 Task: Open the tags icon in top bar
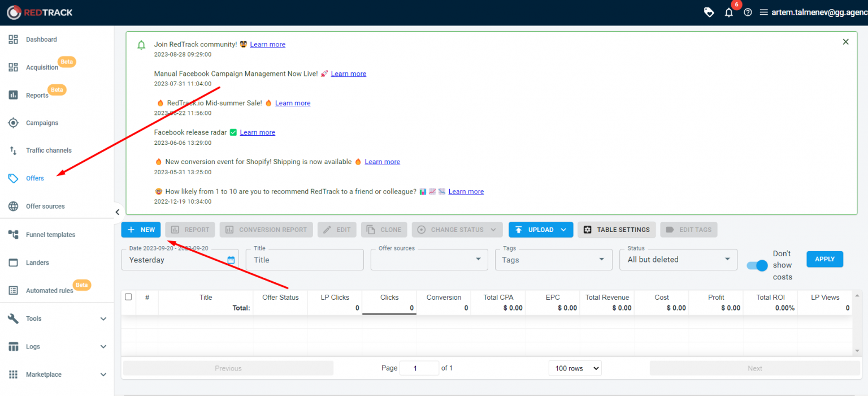pos(709,11)
